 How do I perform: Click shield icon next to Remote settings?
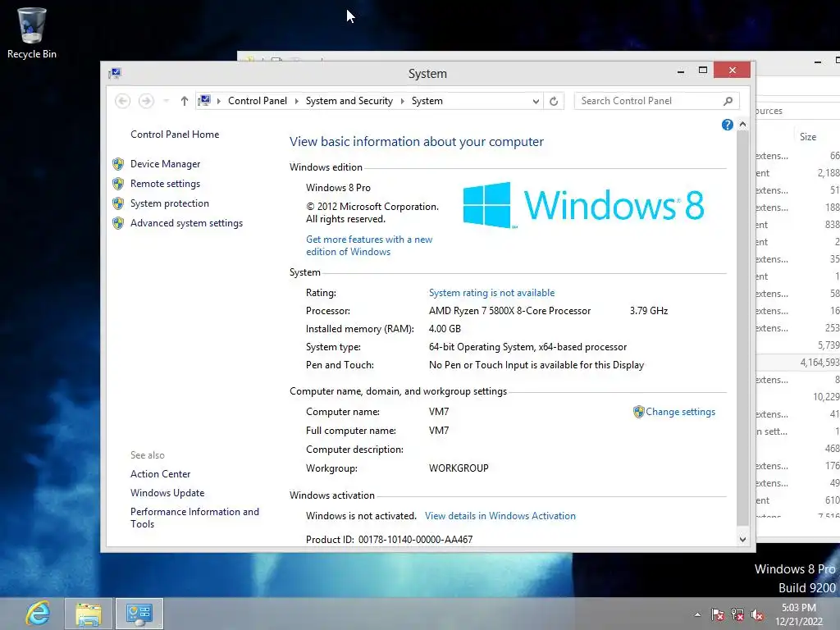click(x=118, y=184)
